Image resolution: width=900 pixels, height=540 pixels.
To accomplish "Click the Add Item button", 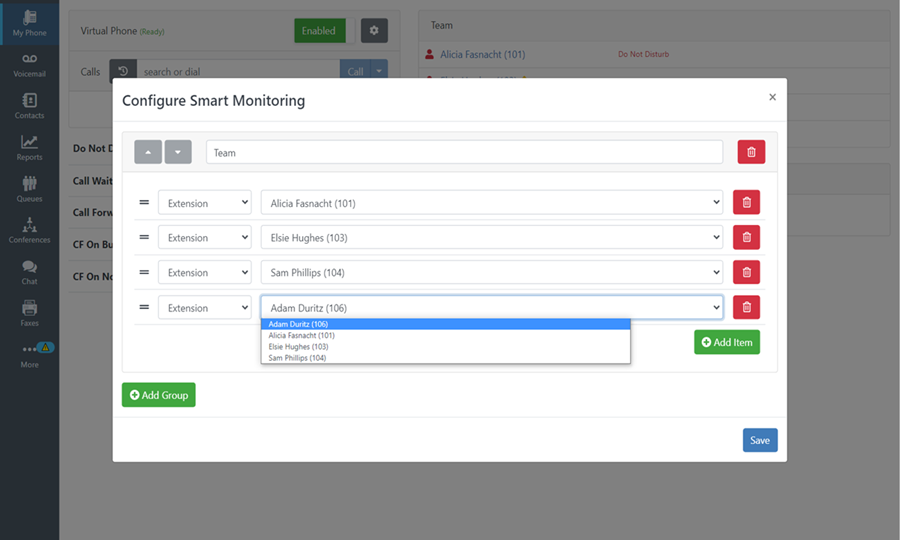I will pos(727,342).
